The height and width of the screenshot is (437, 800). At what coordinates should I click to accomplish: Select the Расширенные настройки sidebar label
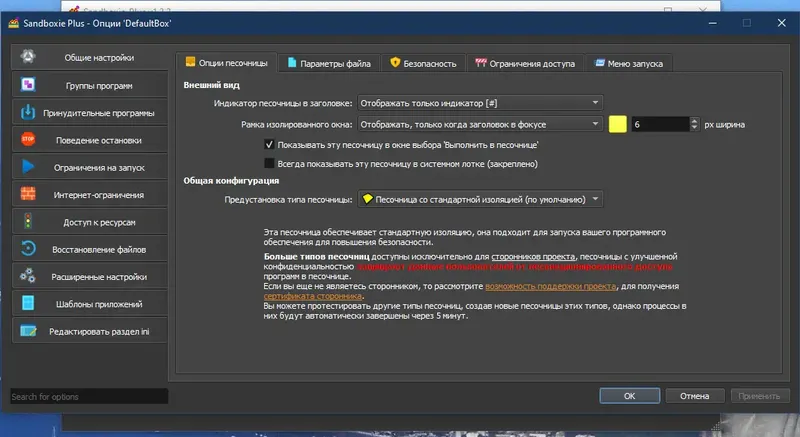(99, 277)
